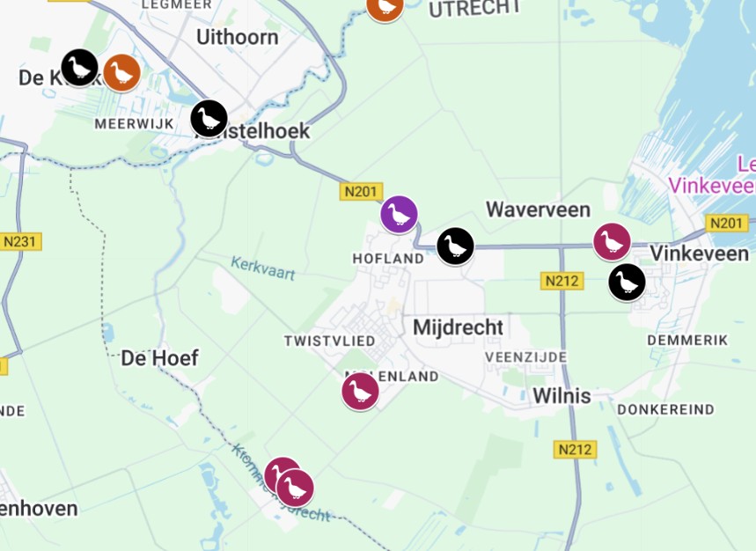Select the N212 road shield near Vinkeveen
This screenshot has height=551, width=756.
(x=561, y=281)
